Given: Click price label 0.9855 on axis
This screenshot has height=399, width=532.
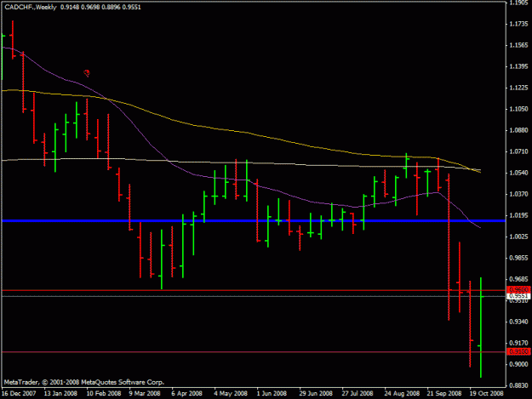Looking at the screenshot, I should (x=518, y=258).
